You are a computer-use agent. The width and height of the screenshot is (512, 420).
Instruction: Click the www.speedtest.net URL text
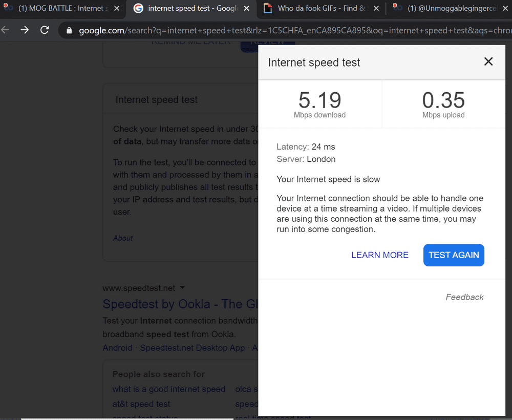[139, 288]
